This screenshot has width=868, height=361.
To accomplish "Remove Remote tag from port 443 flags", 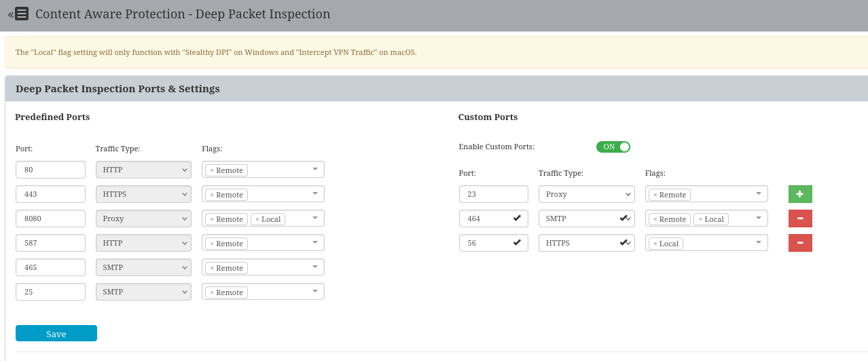I will point(212,195).
